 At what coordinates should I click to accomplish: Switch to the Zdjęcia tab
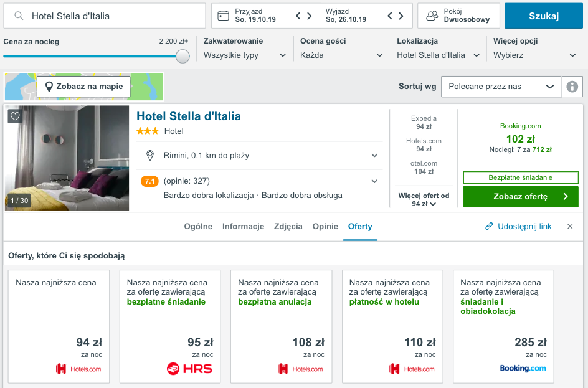tap(288, 227)
